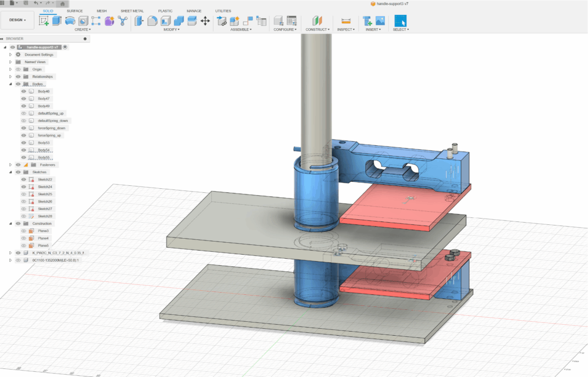Select Plane4 in the browser tree
The height and width of the screenshot is (377, 588).
[x=44, y=238]
